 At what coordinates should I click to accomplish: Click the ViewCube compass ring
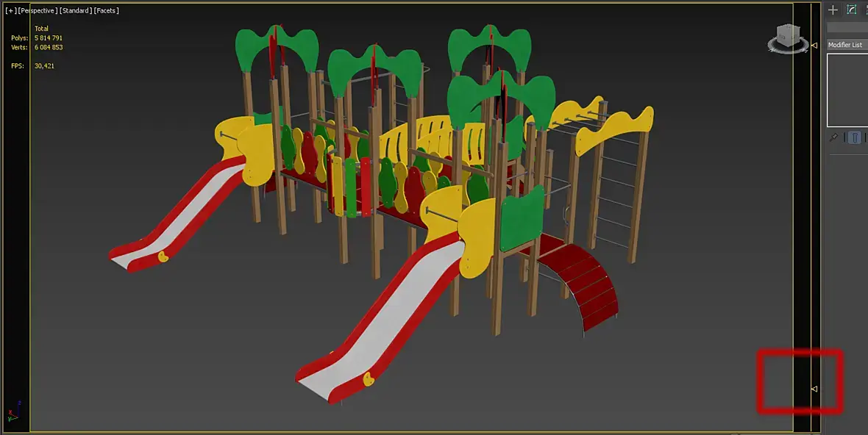[789, 47]
